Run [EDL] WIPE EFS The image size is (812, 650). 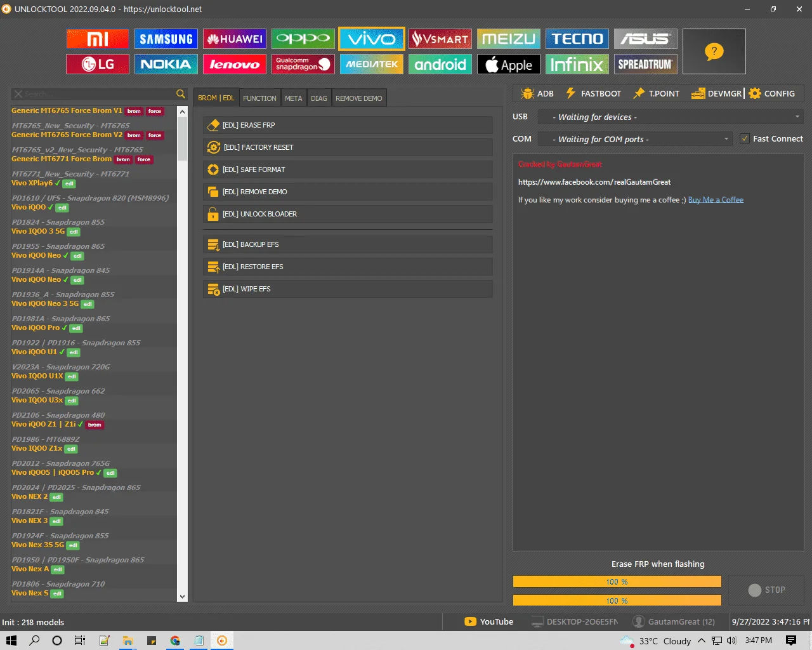[348, 289]
